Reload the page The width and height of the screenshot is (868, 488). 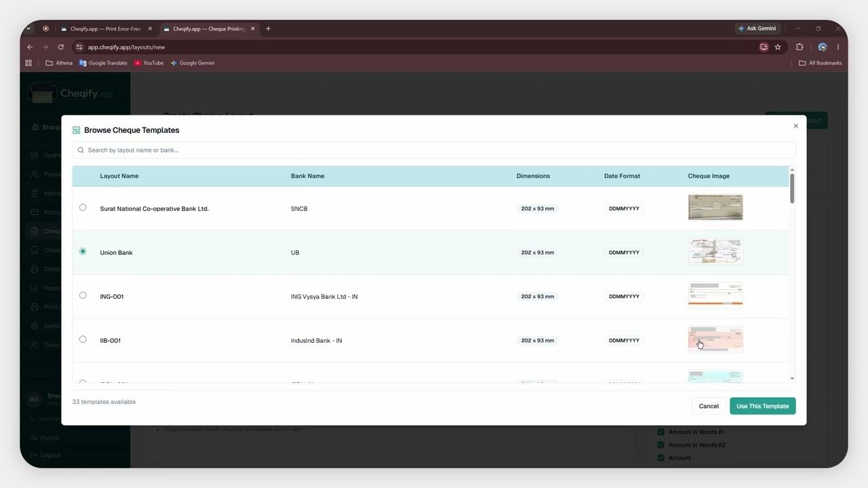[x=60, y=47]
